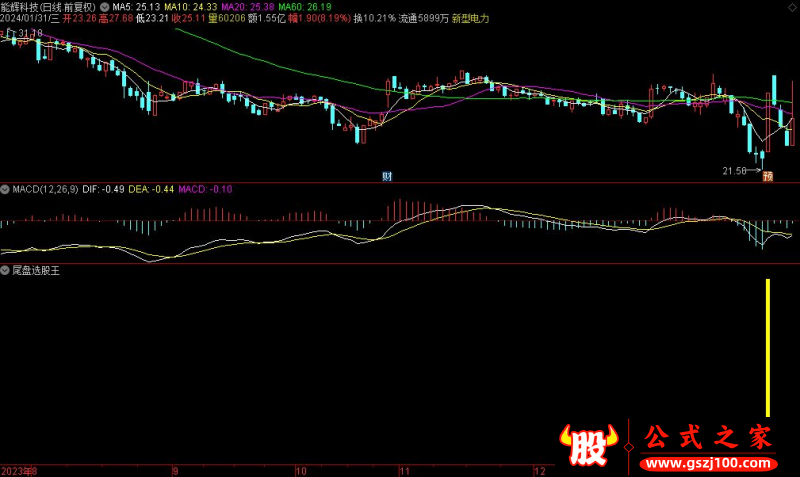Click the opening price 开23.26

tap(80, 18)
